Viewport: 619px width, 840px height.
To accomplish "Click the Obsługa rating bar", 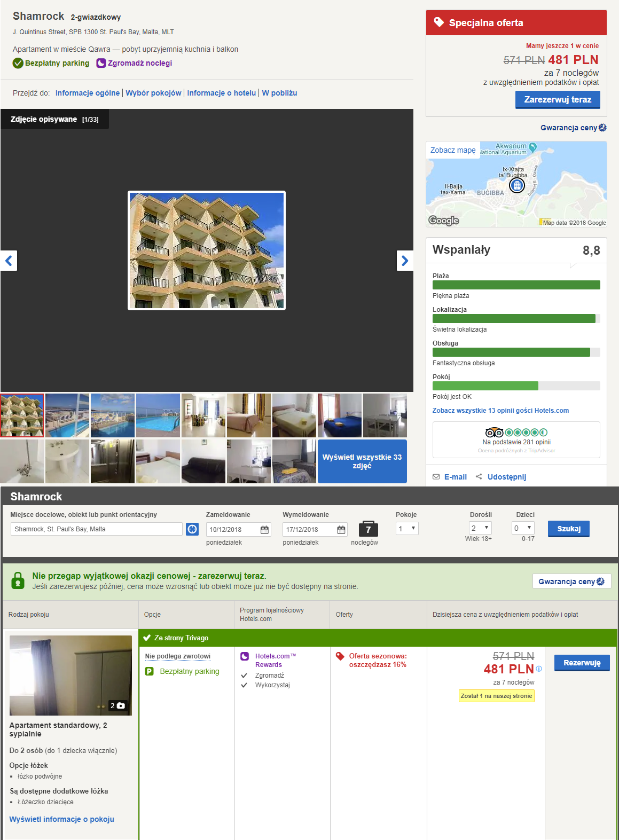I will click(516, 352).
